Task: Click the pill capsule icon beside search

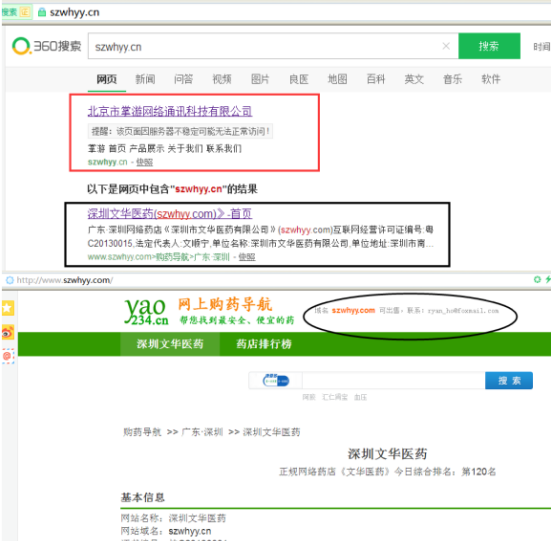Action: pos(276,380)
